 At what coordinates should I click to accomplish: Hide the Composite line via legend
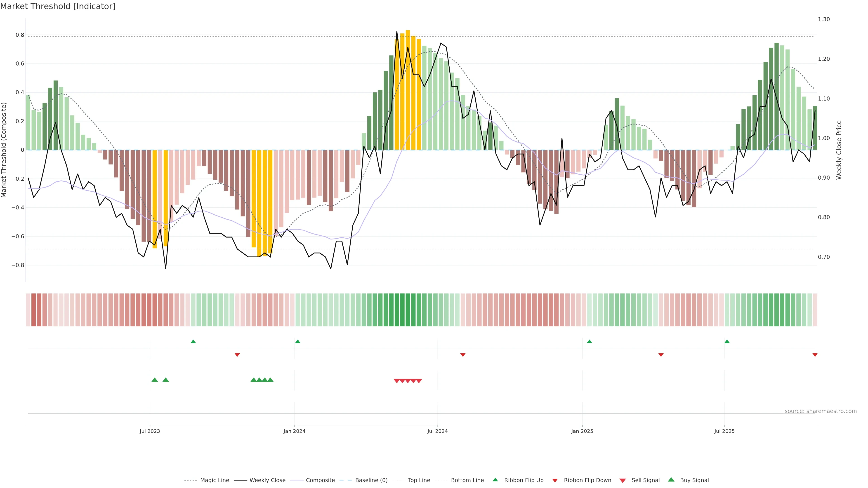point(320,480)
